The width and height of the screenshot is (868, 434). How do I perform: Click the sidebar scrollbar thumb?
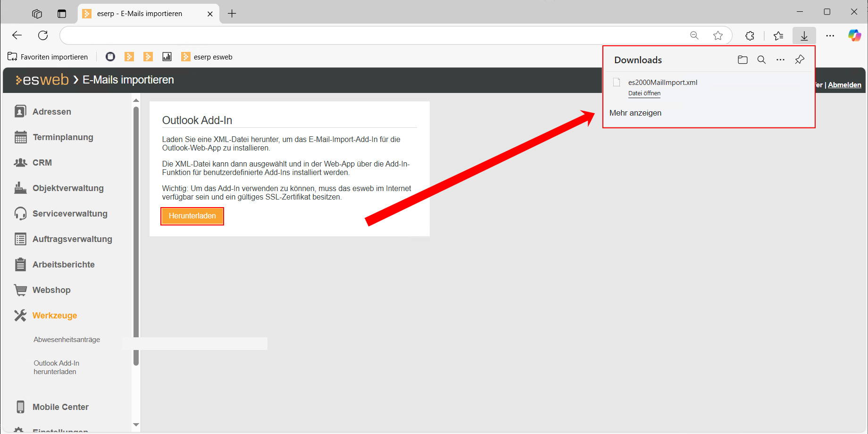[x=136, y=236]
